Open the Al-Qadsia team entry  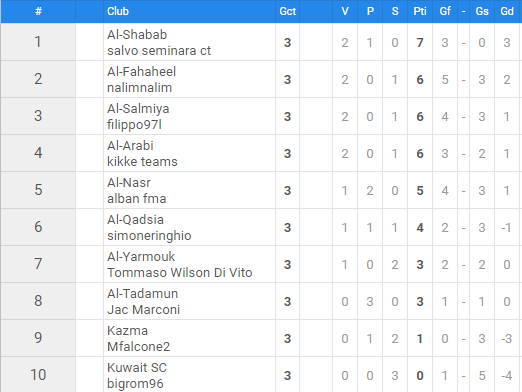tap(135, 220)
